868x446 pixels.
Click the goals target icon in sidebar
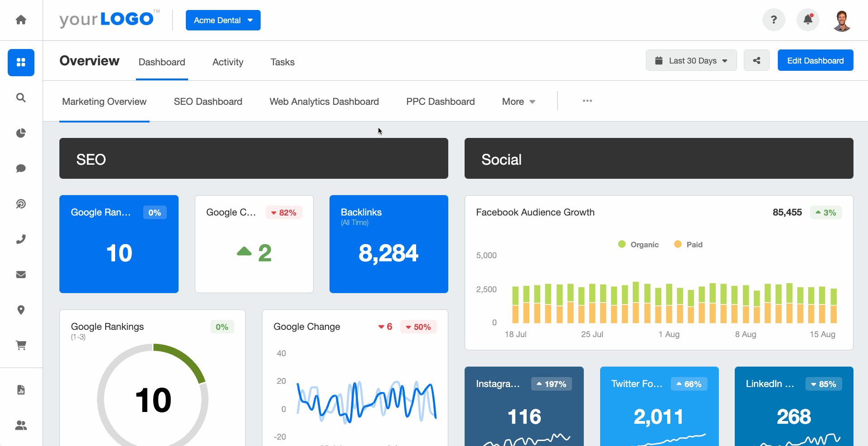[21, 204]
